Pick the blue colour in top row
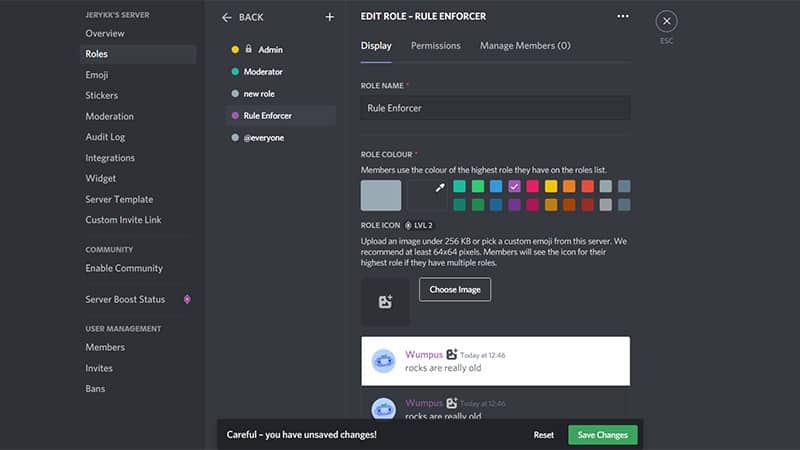 point(496,186)
